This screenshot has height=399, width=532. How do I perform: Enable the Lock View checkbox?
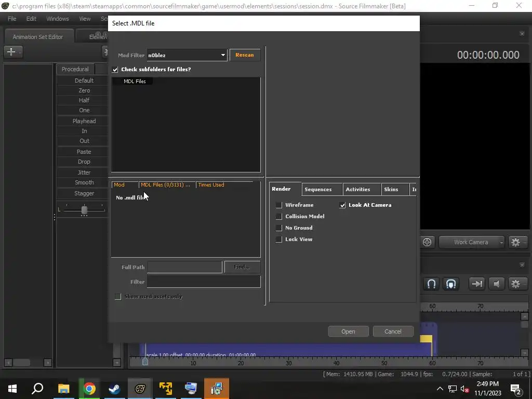point(278,239)
